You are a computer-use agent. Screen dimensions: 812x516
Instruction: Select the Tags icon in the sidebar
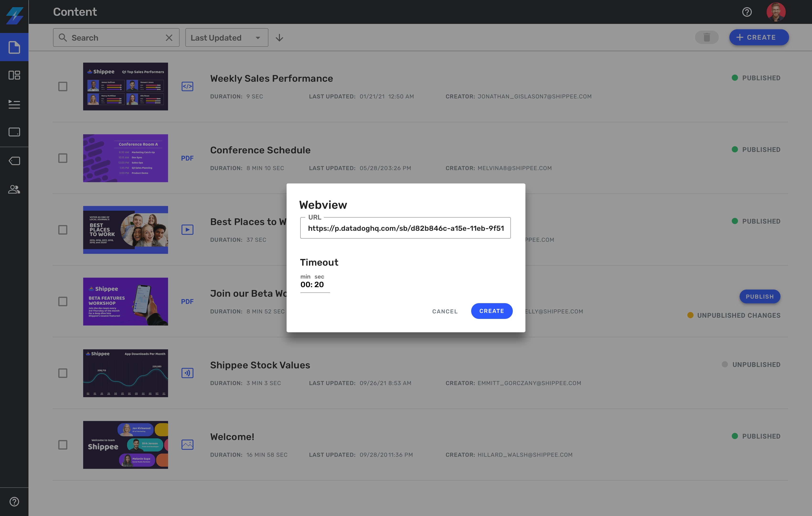click(14, 161)
